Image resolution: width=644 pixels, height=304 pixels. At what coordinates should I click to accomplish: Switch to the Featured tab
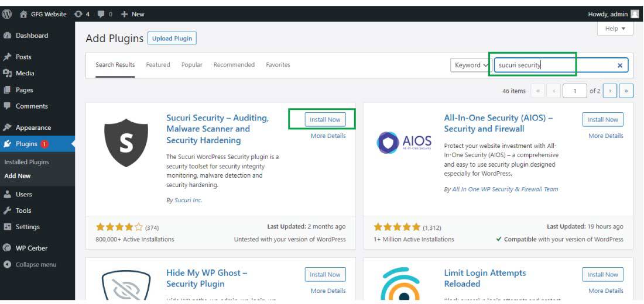(158, 65)
